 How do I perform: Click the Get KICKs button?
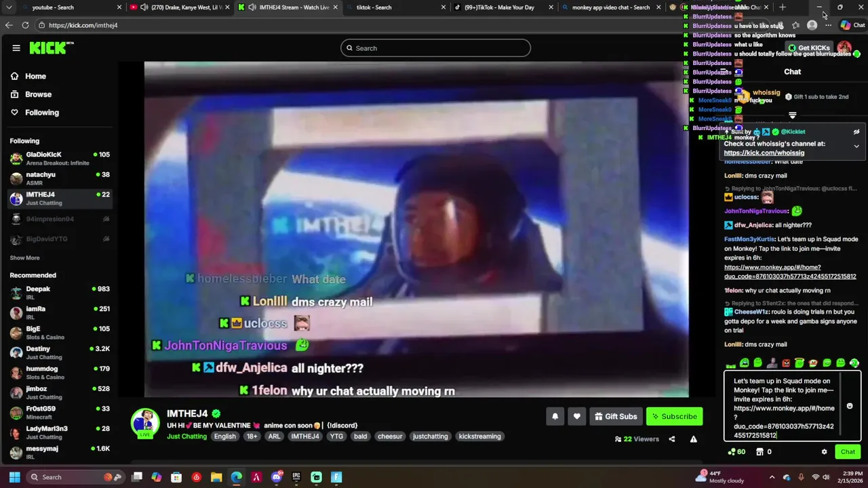pyautogui.click(x=810, y=48)
